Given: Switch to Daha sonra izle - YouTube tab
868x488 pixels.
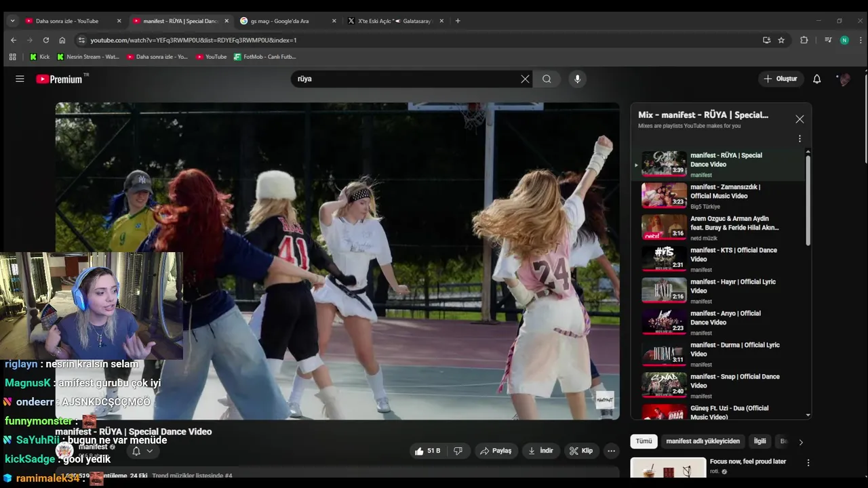Looking at the screenshot, I should 67,21.
